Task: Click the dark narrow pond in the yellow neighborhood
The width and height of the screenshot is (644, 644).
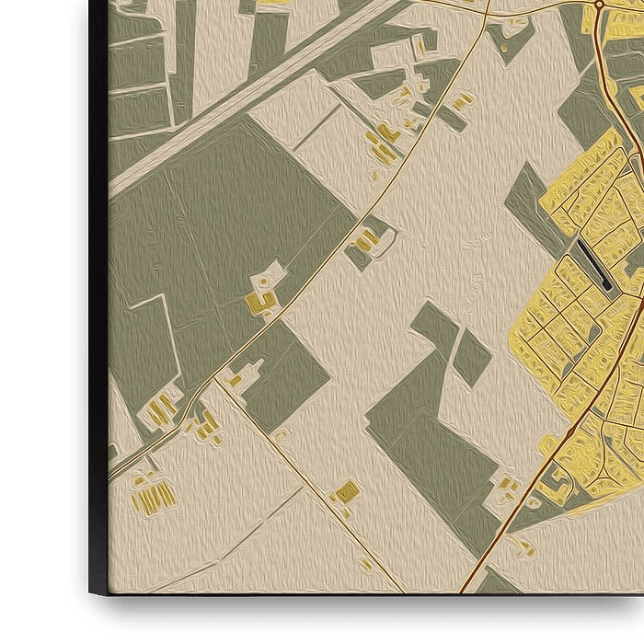Action: [x=593, y=262]
